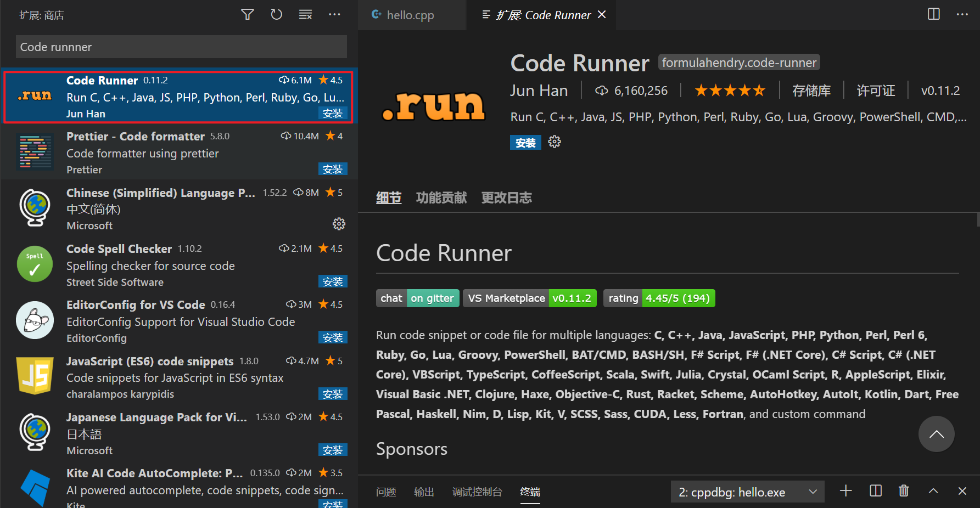Kill terminal with trash icon

coord(904,491)
